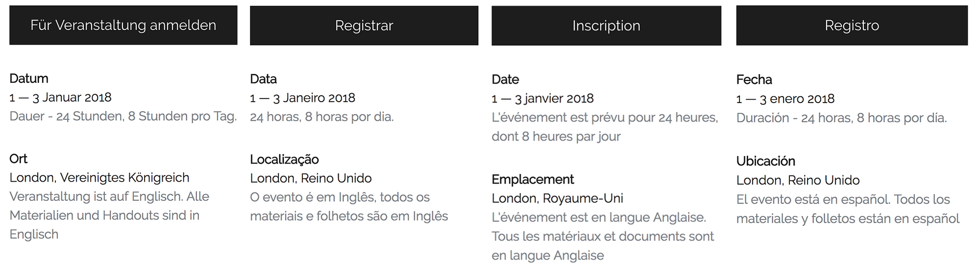
Task: Click the Emplacement heading
Action: coord(533,180)
